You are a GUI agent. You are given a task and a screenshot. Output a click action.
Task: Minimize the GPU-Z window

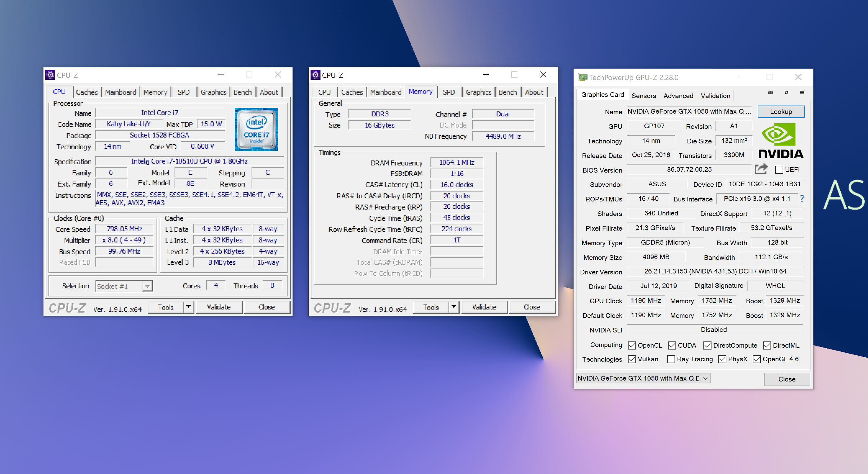pyautogui.click(x=741, y=78)
